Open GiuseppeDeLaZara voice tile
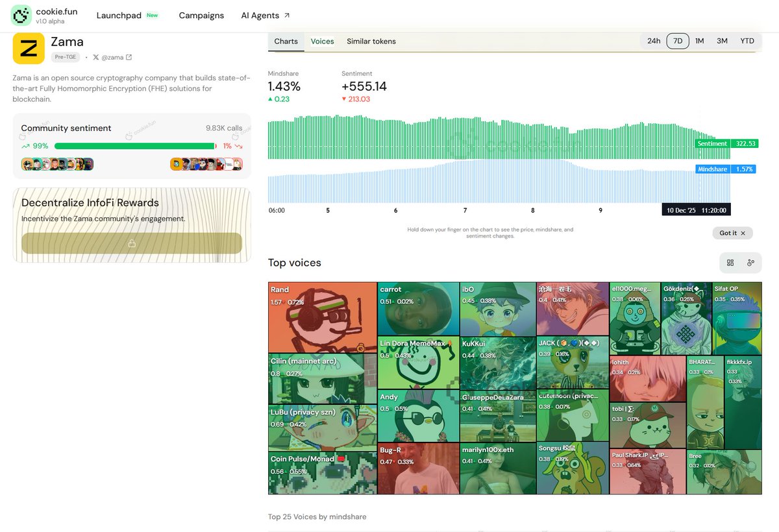This screenshot has height=532, width=779. point(497,416)
